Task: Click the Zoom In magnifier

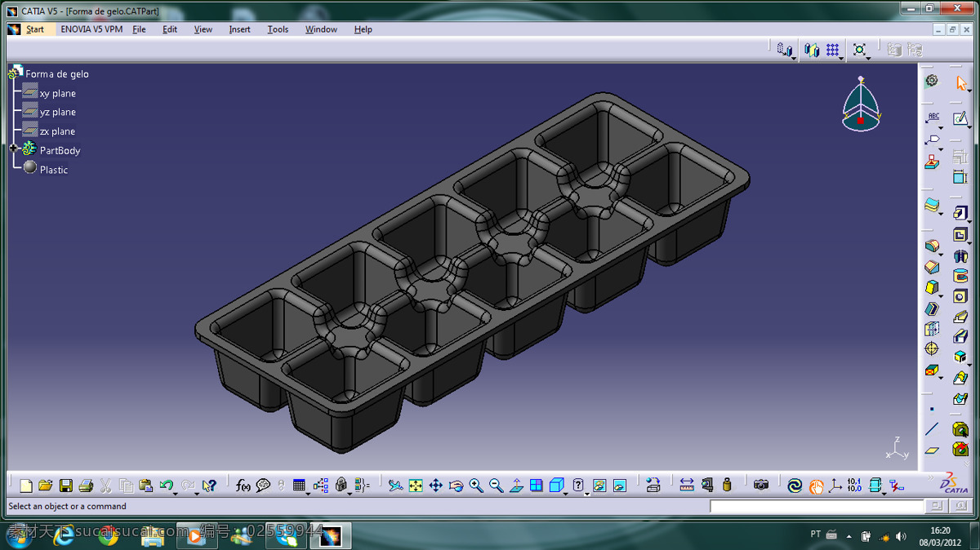Action: pos(476,486)
